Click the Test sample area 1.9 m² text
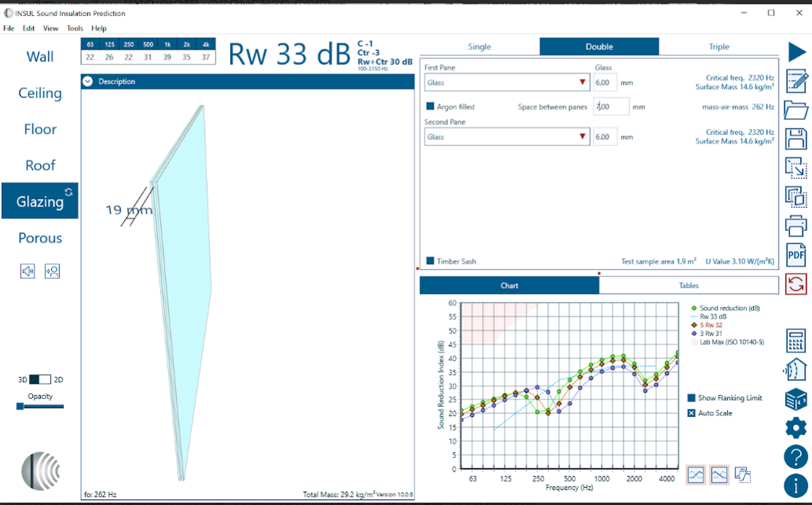Screen dimensions: 812x505 [x=659, y=261]
